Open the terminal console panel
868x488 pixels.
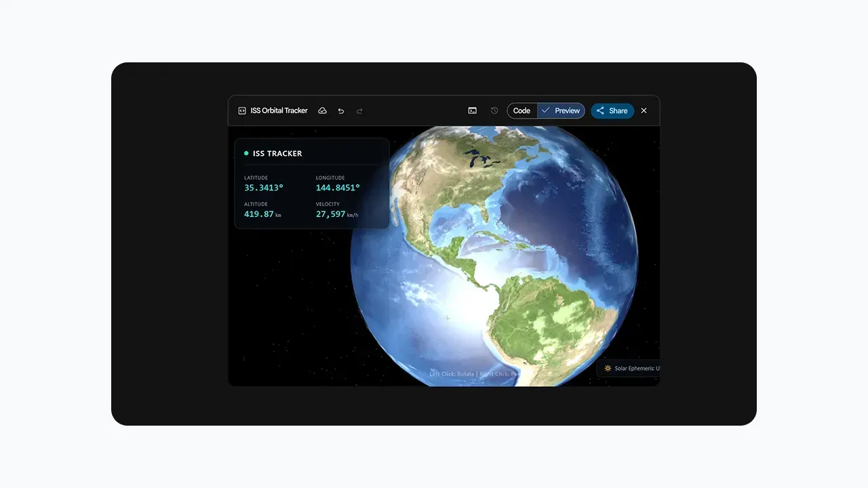(473, 110)
